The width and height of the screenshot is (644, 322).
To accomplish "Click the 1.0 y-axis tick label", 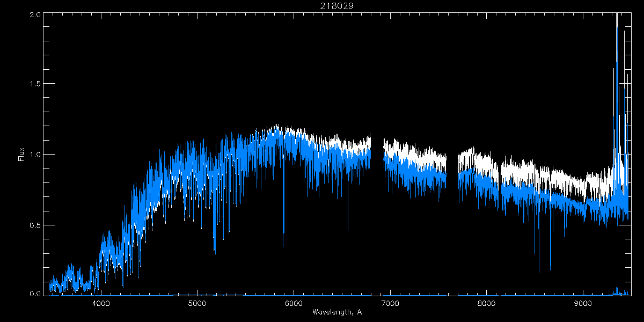I will coord(34,155).
